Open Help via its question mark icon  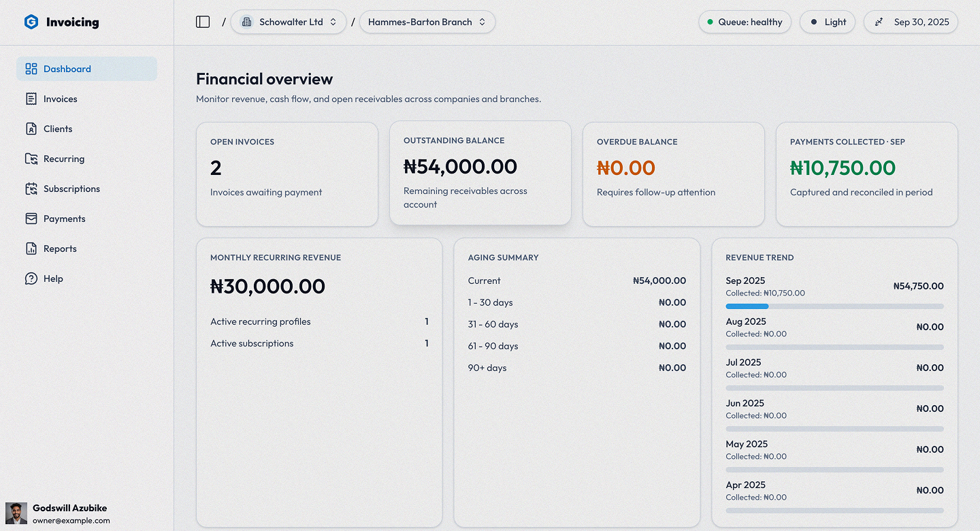point(31,278)
